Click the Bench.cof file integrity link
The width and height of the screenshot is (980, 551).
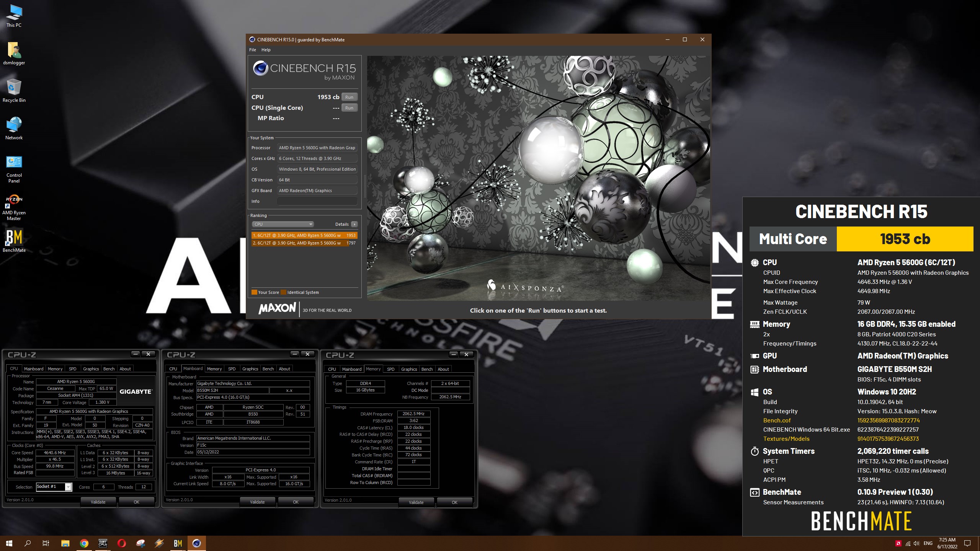point(777,421)
